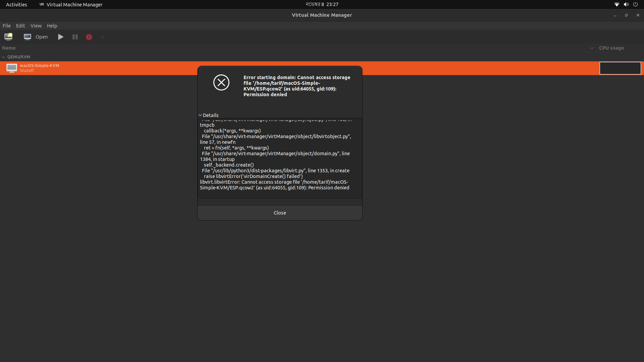Open the File menu
644x362 pixels.
click(6, 25)
